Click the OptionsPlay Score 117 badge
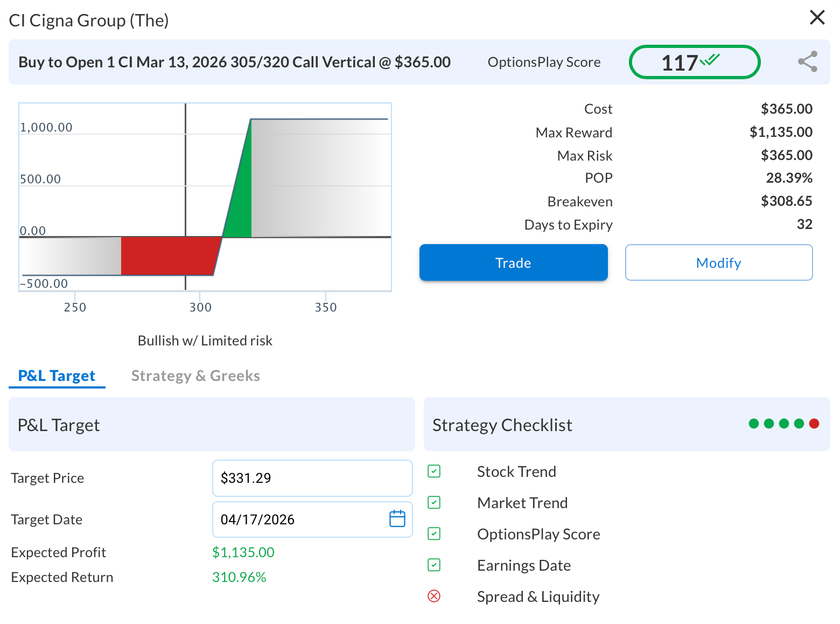 tap(694, 62)
